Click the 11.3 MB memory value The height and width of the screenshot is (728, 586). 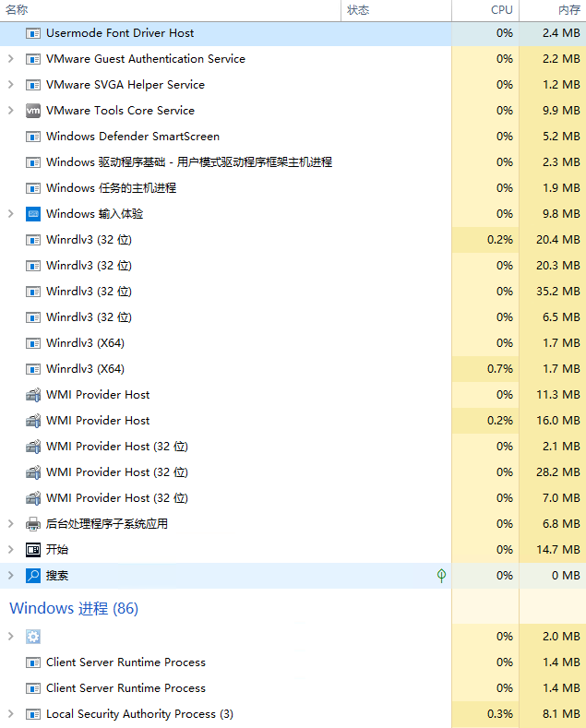pos(558,395)
